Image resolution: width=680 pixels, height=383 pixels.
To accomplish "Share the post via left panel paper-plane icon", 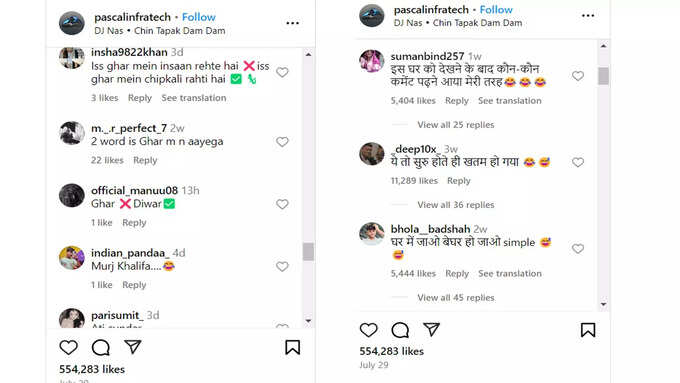I will point(133,347).
